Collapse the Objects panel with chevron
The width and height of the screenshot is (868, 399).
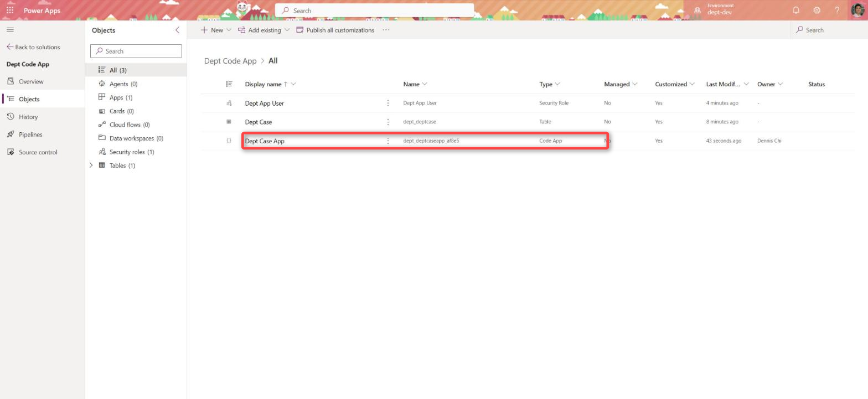tap(177, 30)
